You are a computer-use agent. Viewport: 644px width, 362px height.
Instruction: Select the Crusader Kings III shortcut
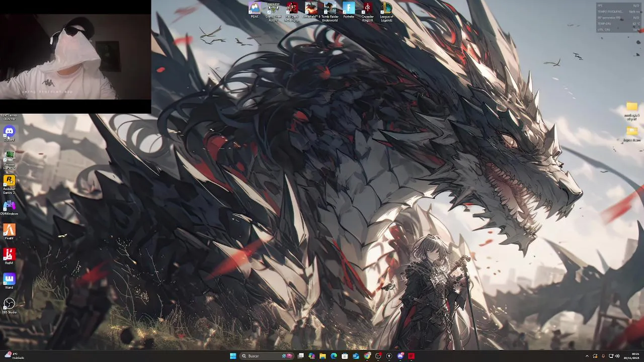coord(368,12)
